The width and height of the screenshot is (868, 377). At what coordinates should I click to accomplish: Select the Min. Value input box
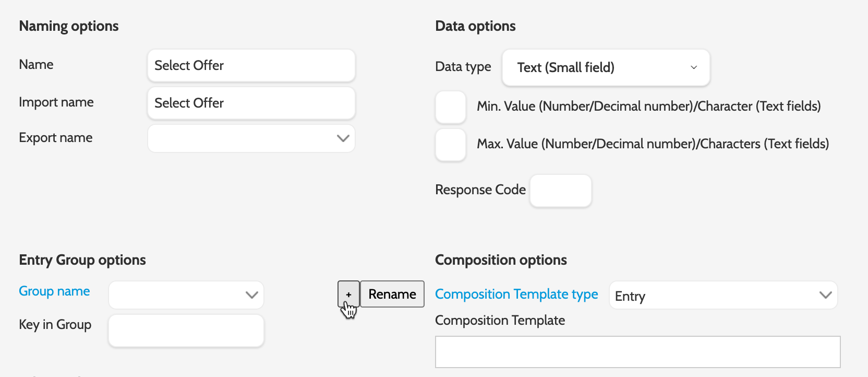[x=451, y=107]
